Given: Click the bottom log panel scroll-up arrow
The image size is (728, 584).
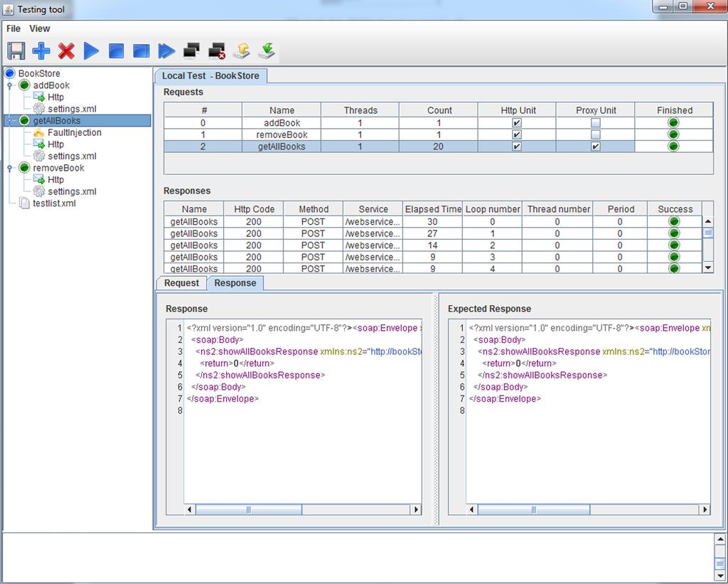Looking at the screenshot, I should pyautogui.click(x=720, y=539).
